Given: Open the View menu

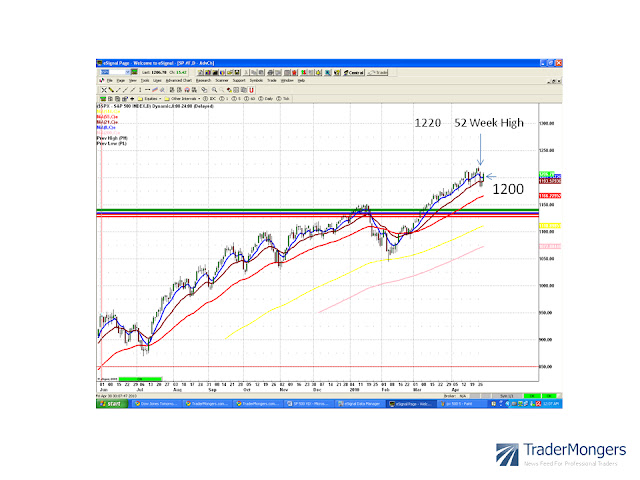Looking at the screenshot, I should [x=133, y=81].
